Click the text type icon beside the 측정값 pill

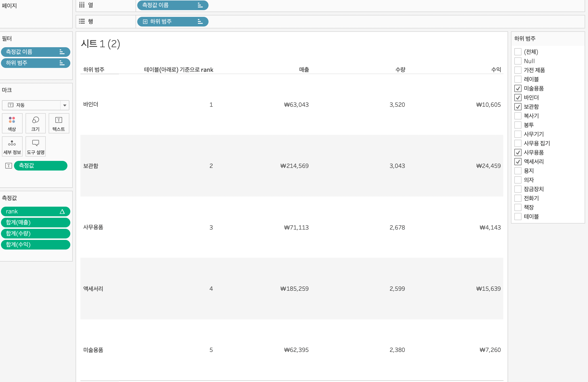point(8,165)
